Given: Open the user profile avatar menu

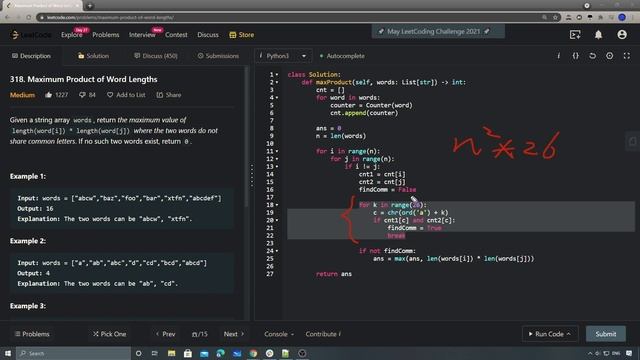Looking at the screenshot, I should point(622,35).
